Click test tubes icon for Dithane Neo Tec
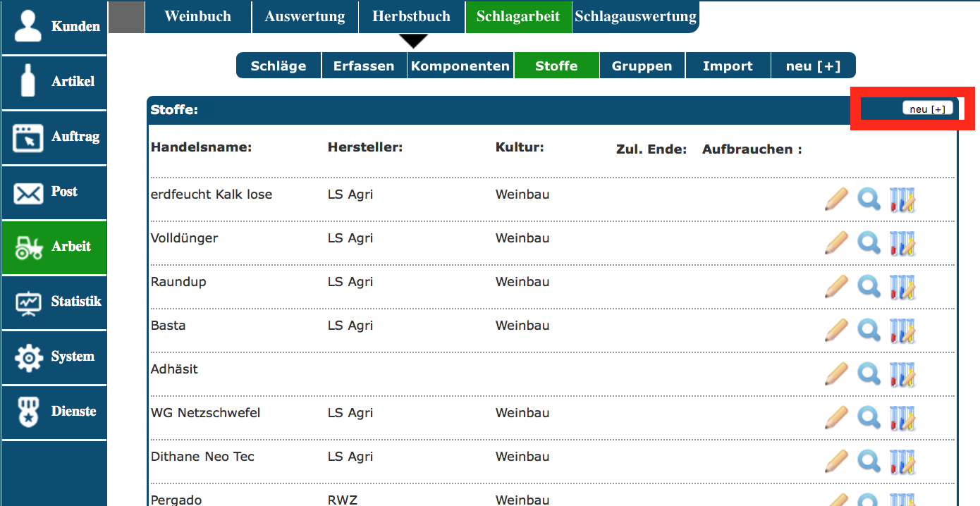This screenshot has height=506, width=980. [902, 462]
